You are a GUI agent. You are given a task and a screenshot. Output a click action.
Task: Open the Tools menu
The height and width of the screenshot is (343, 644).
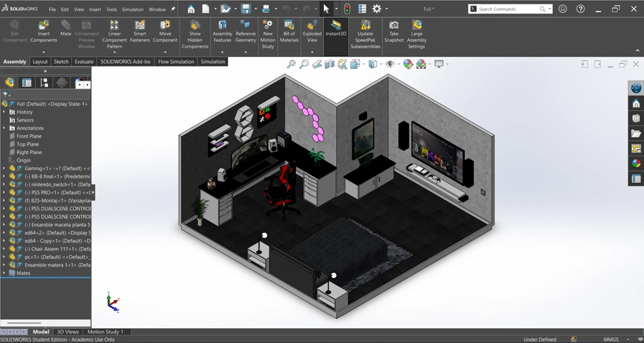click(111, 9)
